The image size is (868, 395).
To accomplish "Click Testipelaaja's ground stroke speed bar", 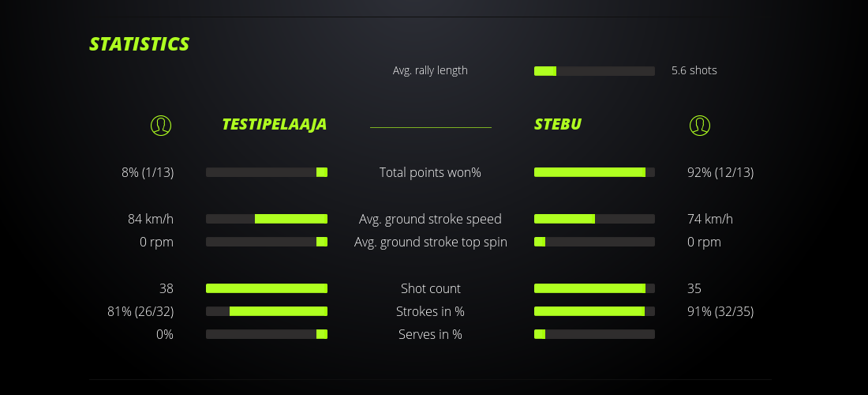I will pyautogui.click(x=267, y=219).
